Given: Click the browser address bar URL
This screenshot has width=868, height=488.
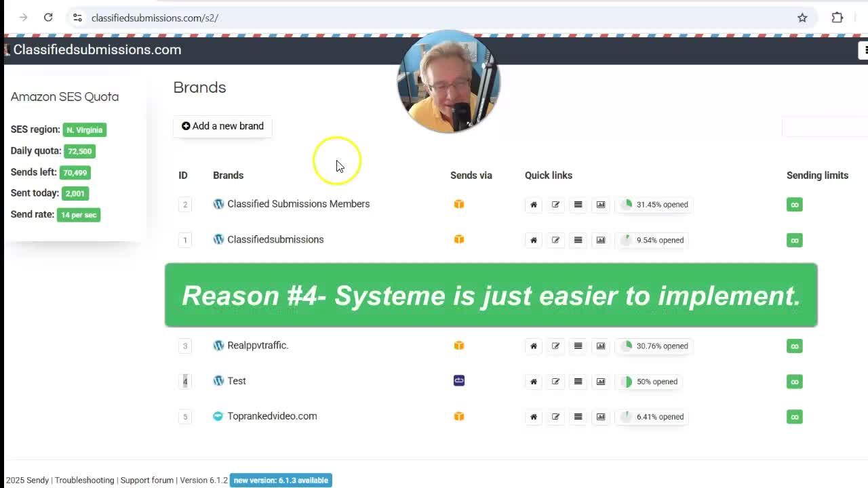Looking at the screenshot, I should click(x=155, y=18).
